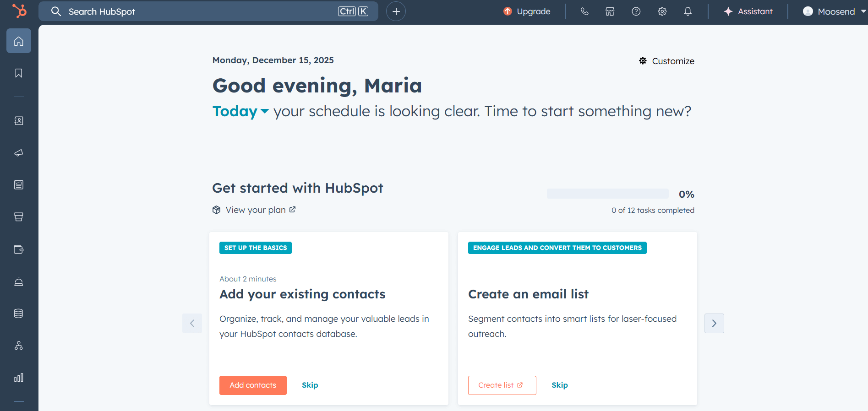The image size is (868, 411).
Task: Click the HubSpot sprocket logo
Action: 19,11
